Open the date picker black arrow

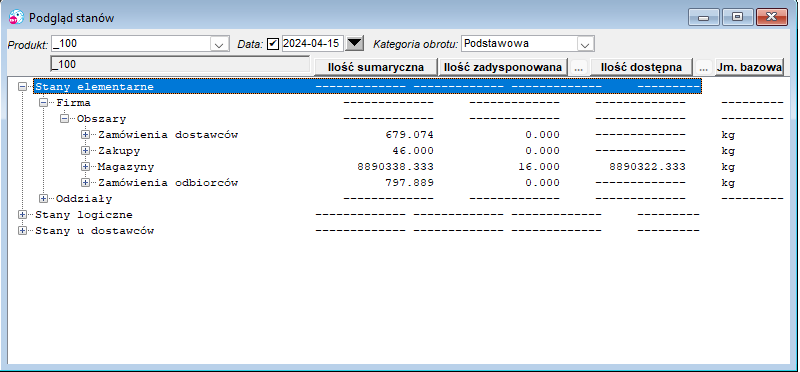pyautogui.click(x=355, y=44)
